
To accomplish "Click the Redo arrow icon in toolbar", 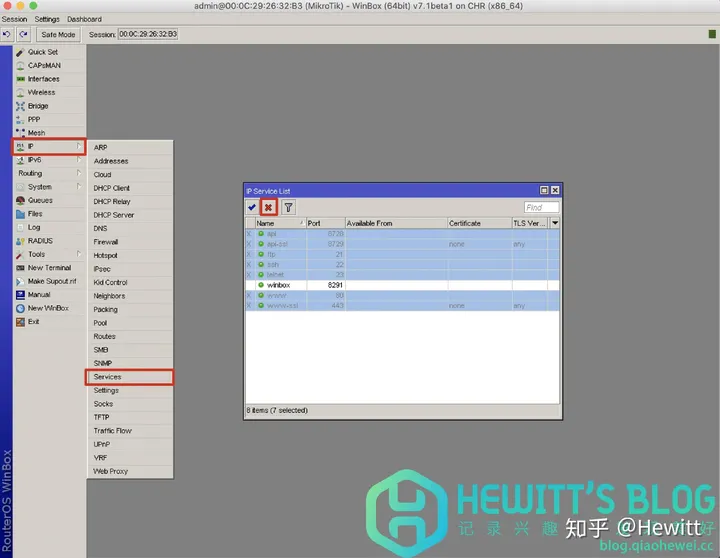I will (x=23, y=34).
